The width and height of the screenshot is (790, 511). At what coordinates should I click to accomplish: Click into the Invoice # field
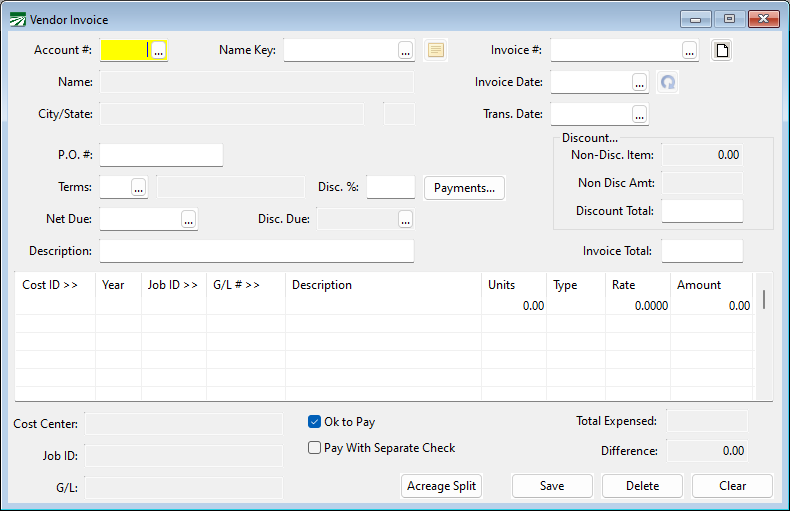(x=616, y=50)
